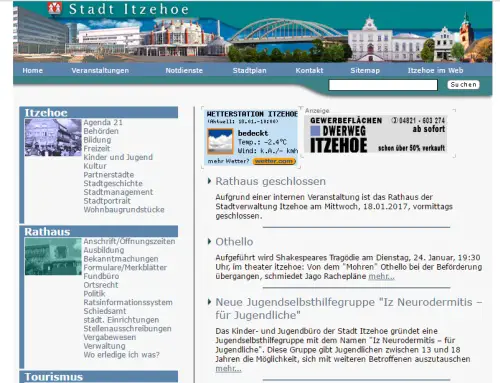Click the Gewerbeflächen Dwerweg Itzehoe advertisement banner
This screenshot has height=383, width=500.
tap(376, 134)
